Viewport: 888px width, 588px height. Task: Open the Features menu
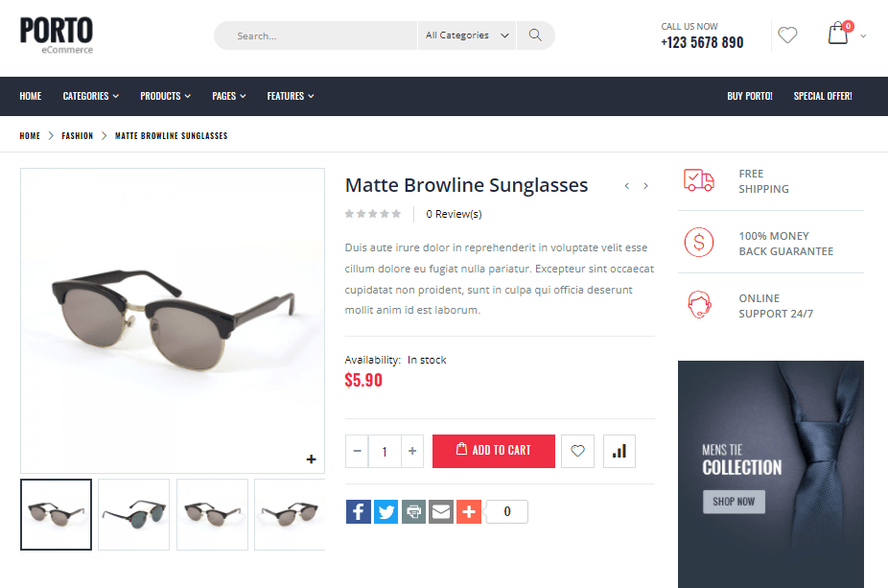(291, 96)
